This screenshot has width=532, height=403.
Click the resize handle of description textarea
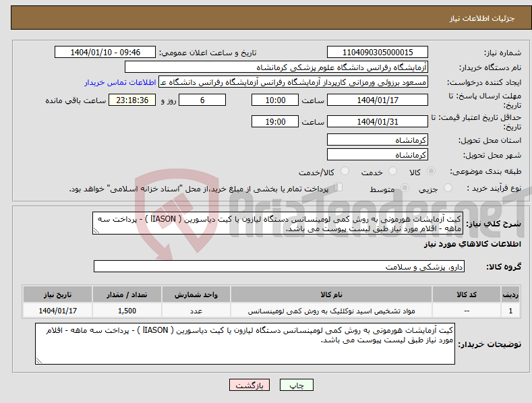pyautogui.click(x=96, y=231)
